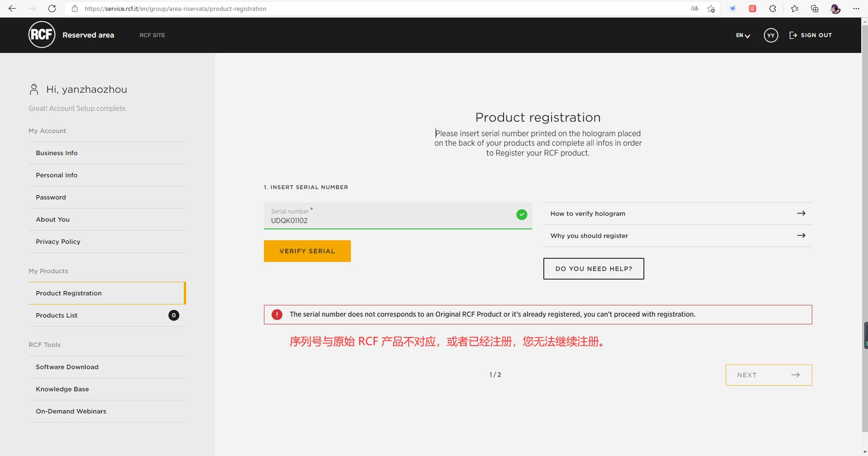Open the Products List page
868x456 pixels.
click(x=107, y=315)
